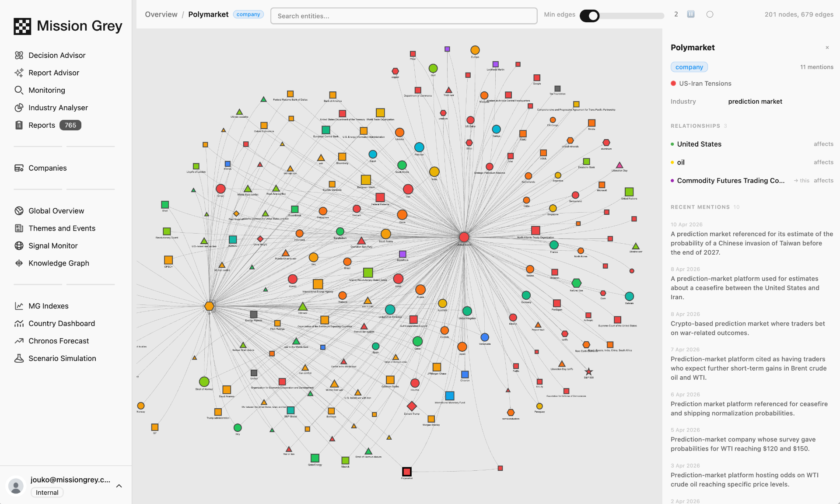Navigate to Country Dashboard
Image resolution: width=840 pixels, height=504 pixels.
[x=62, y=324]
